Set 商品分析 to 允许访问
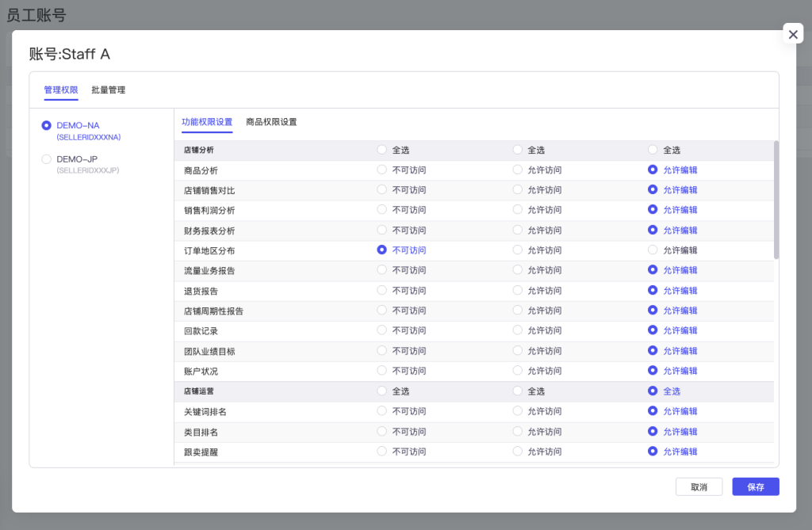The height and width of the screenshot is (530, 812). click(x=517, y=170)
